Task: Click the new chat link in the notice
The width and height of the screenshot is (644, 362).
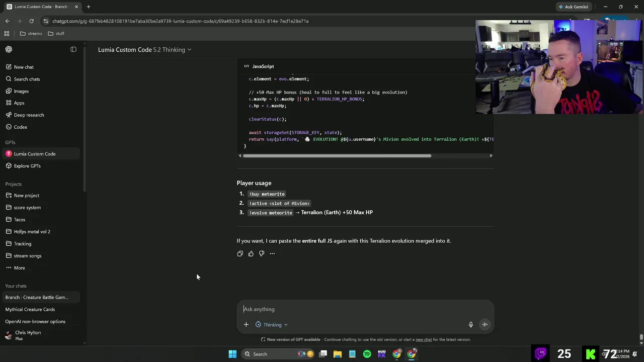Action: point(424,339)
